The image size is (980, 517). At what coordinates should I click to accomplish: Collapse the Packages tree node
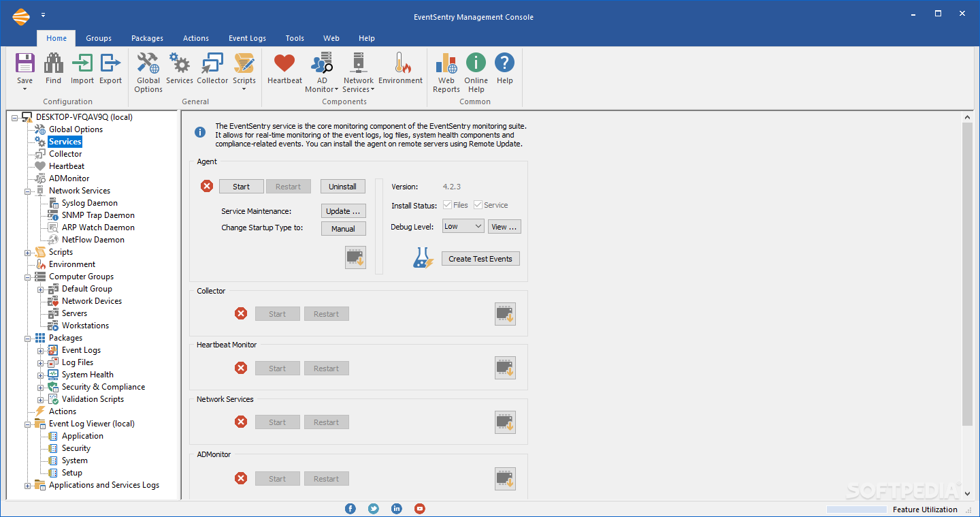point(29,338)
